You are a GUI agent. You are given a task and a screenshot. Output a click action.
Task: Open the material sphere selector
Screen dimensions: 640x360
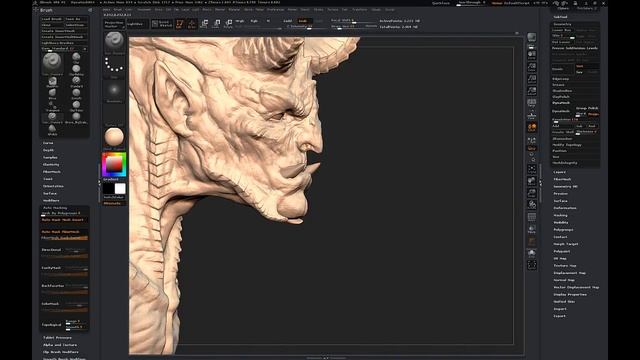(x=114, y=138)
